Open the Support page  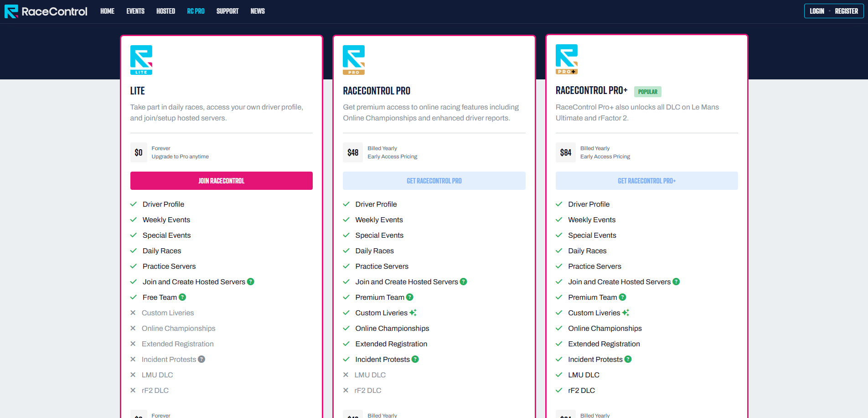point(227,11)
